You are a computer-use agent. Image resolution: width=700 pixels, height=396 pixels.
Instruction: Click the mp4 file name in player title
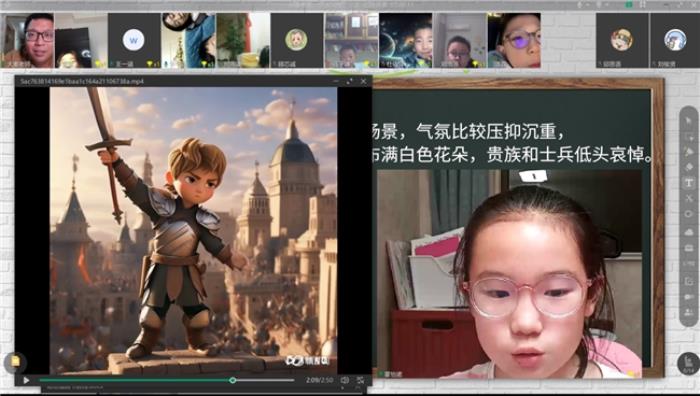click(82, 81)
